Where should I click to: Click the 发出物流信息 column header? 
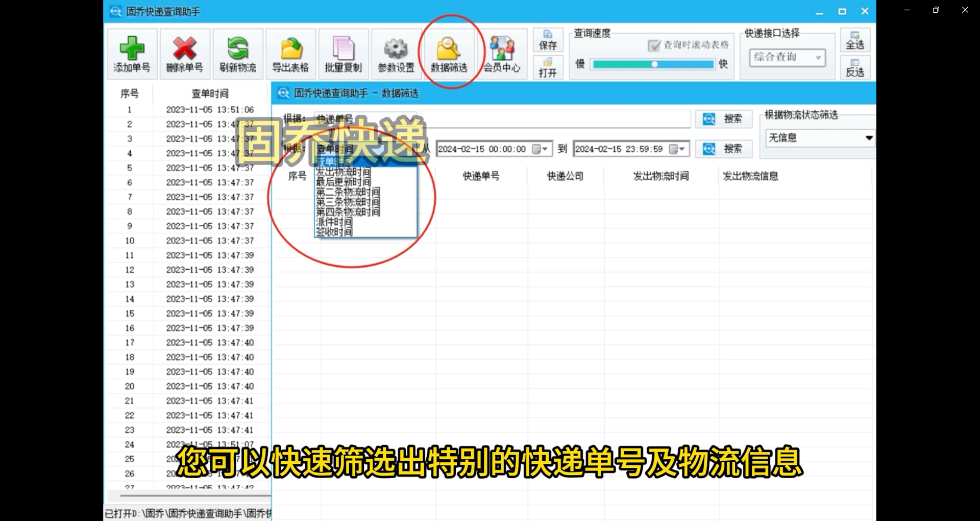[x=750, y=176]
